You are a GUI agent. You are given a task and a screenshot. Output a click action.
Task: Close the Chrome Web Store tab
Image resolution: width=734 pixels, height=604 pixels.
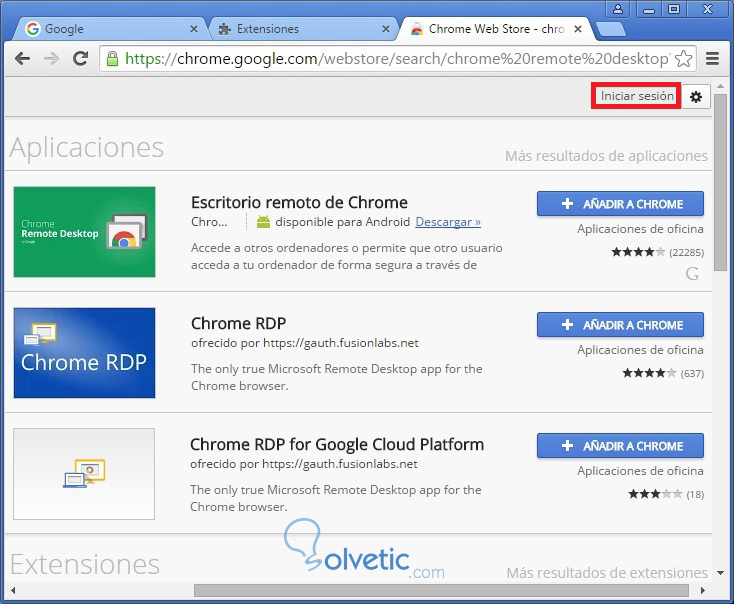pyautogui.click(x=578, y=29)
